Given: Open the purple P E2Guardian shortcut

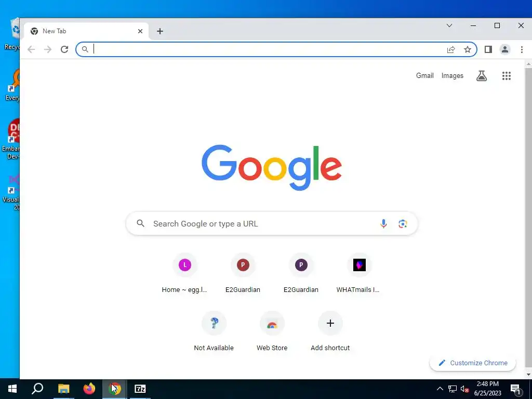Looking at the screenshot, I should pos(301,273).
